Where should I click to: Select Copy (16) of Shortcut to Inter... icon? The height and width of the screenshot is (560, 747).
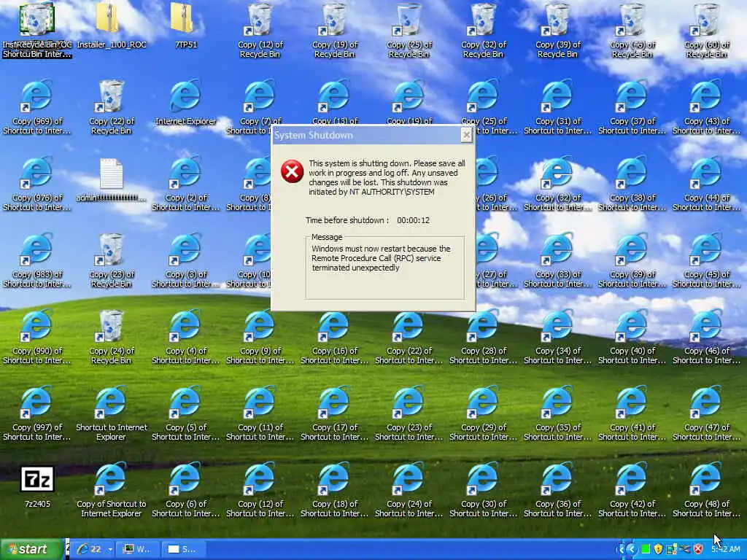click(334, 338)
